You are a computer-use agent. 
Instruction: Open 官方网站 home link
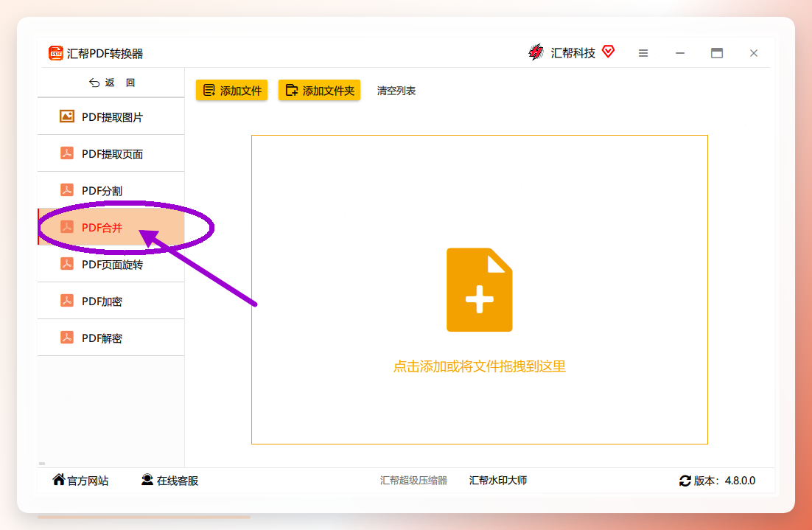tap(80, 481)
